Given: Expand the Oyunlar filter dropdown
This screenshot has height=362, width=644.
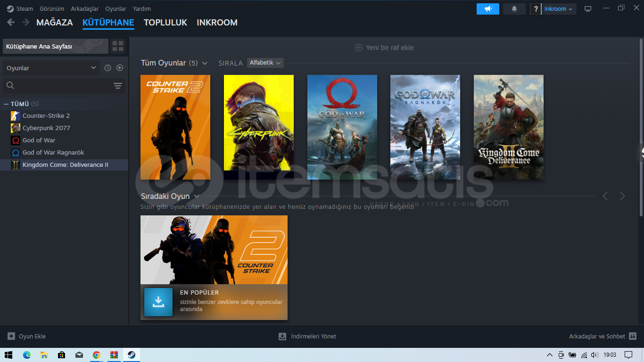Looking at the screenshot, I should point(51,68).
